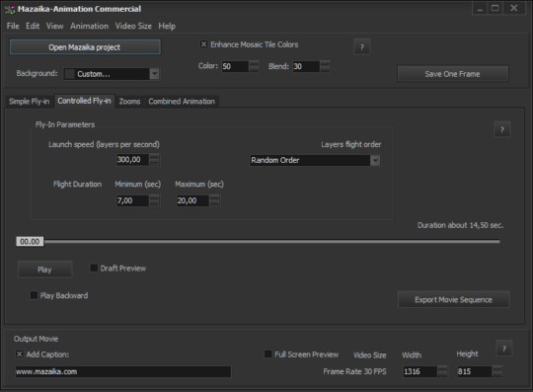The height and width of the screenshot is (392, 533).
Task: Click the Minimum duration 7,00 field
Action: point(132,200)
